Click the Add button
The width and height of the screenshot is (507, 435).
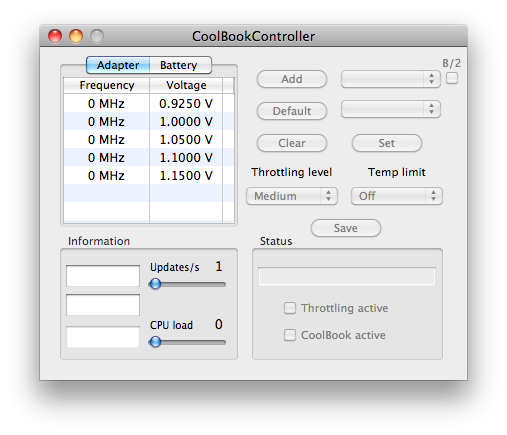pos(292,79)
